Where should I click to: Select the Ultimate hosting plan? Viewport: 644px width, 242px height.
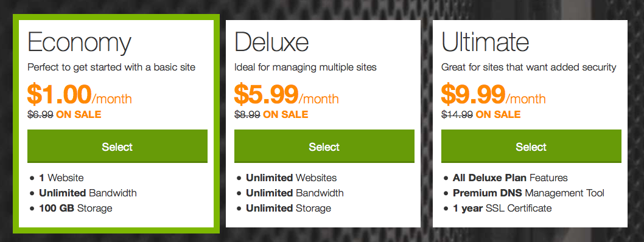(x=531, y=147)
